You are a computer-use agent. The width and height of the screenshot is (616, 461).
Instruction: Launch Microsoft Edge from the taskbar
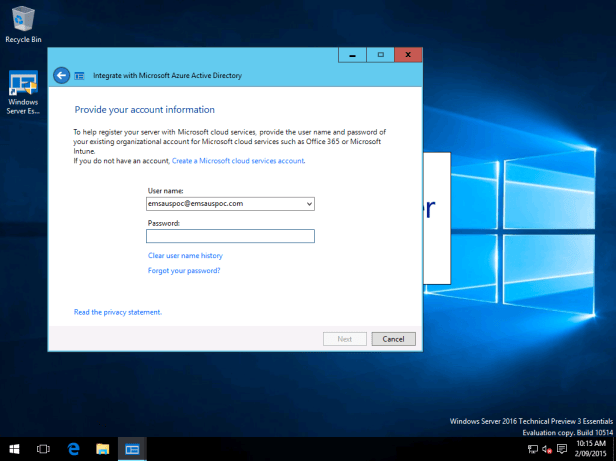pyautogui.click(x=73, y=449)
